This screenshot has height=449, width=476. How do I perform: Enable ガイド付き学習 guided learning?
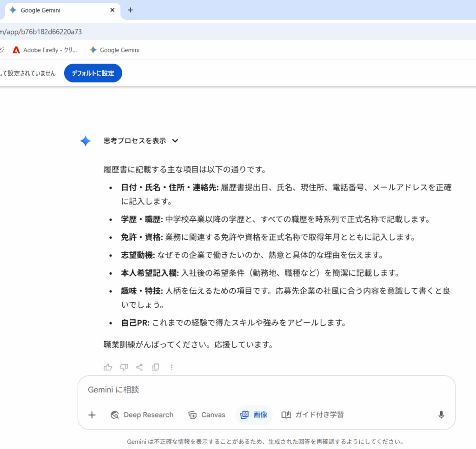pyautogui.click(x=313, y=415)
